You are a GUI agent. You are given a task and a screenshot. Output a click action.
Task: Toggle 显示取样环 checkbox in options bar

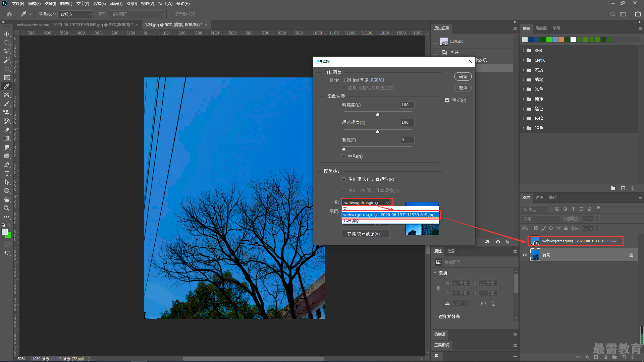tap(171, 14)
